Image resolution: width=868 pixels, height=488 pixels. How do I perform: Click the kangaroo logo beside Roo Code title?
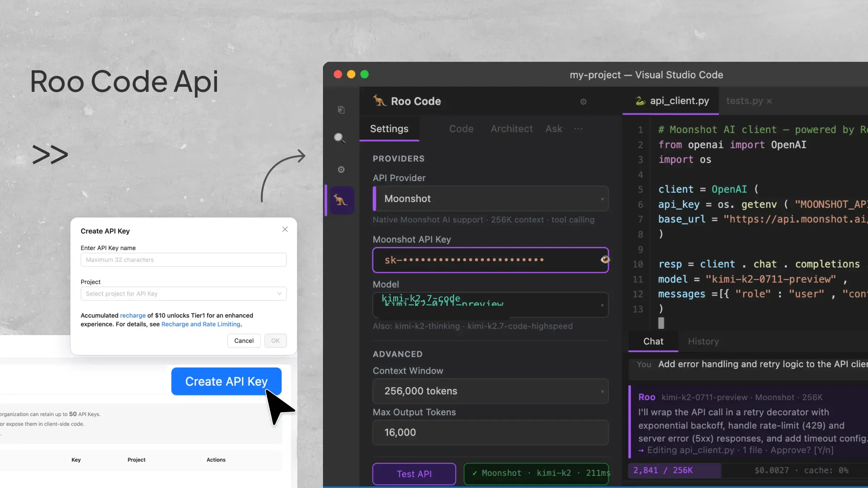379,101
